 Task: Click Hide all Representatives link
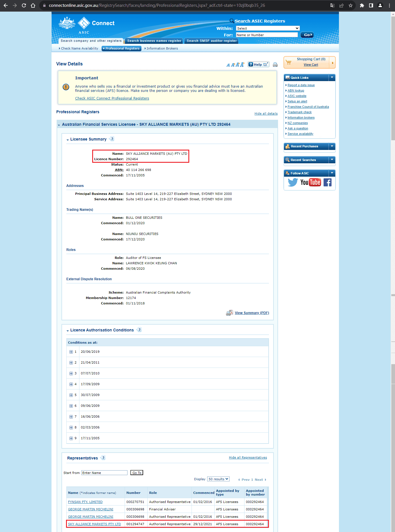click(248, 457)
